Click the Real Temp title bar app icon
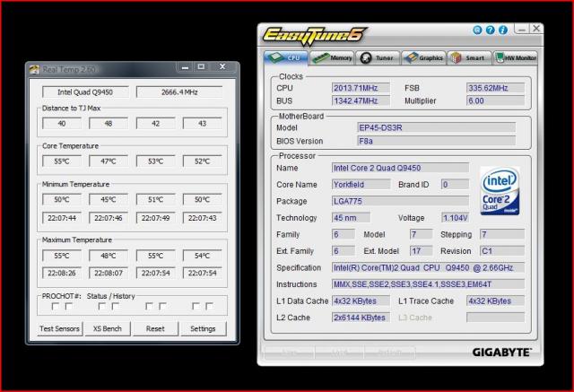 pos(34,69)
